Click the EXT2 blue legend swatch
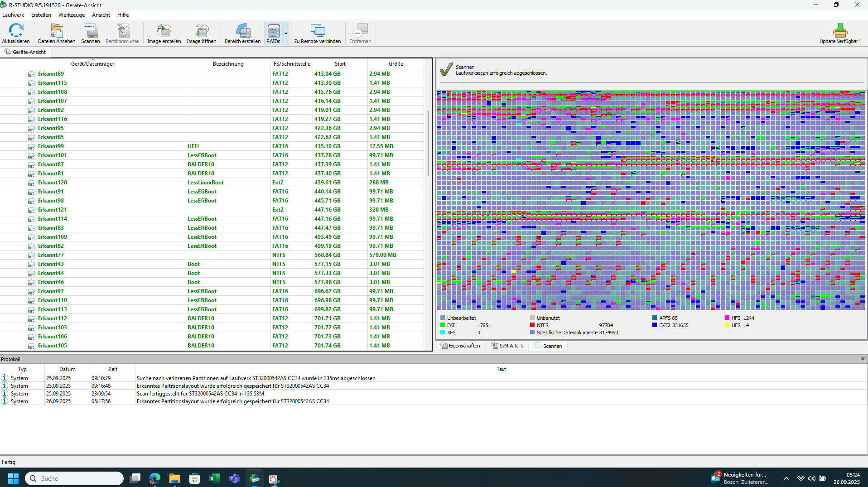 point(655,325)
